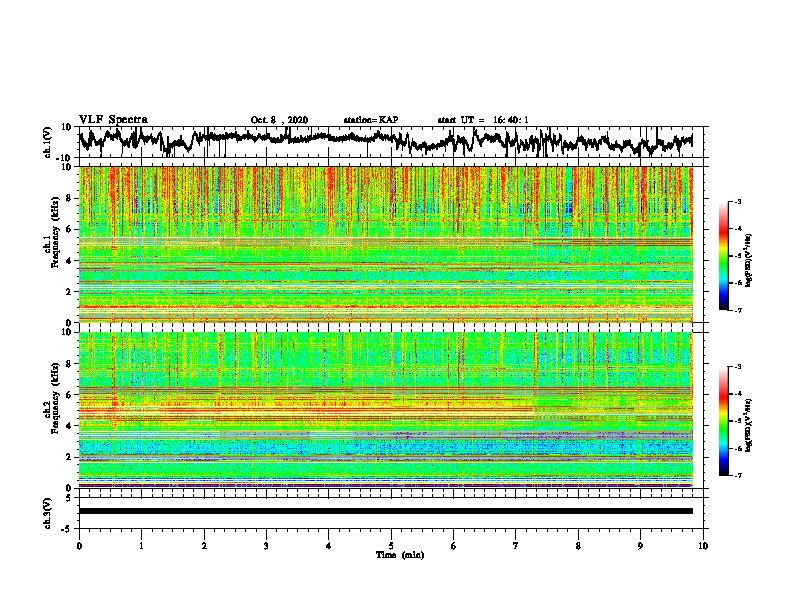Click the "1" tick on the time axis

[x=141, y=545]
